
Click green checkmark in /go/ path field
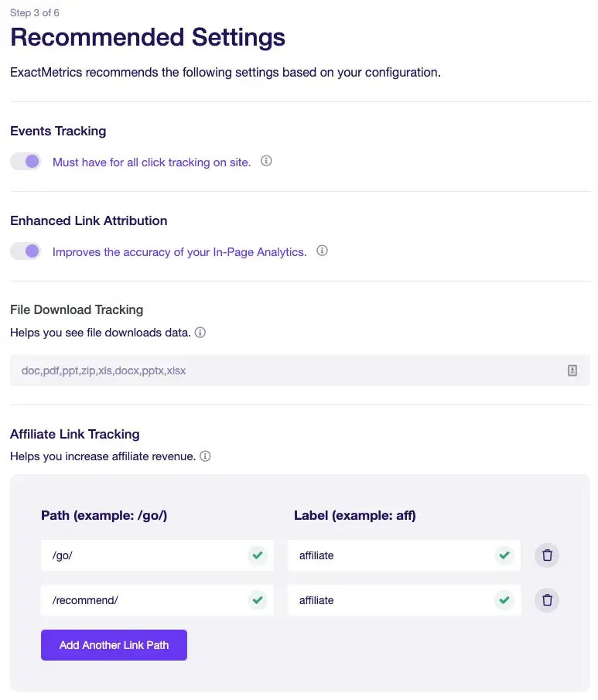click(x=258, y=555)
